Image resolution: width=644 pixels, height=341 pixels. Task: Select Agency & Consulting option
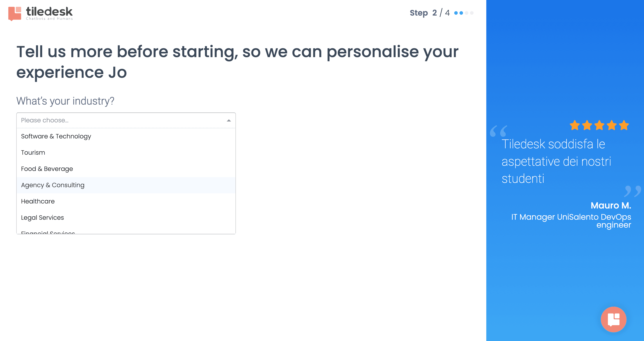pyautogui.click(x=126, y=185)
